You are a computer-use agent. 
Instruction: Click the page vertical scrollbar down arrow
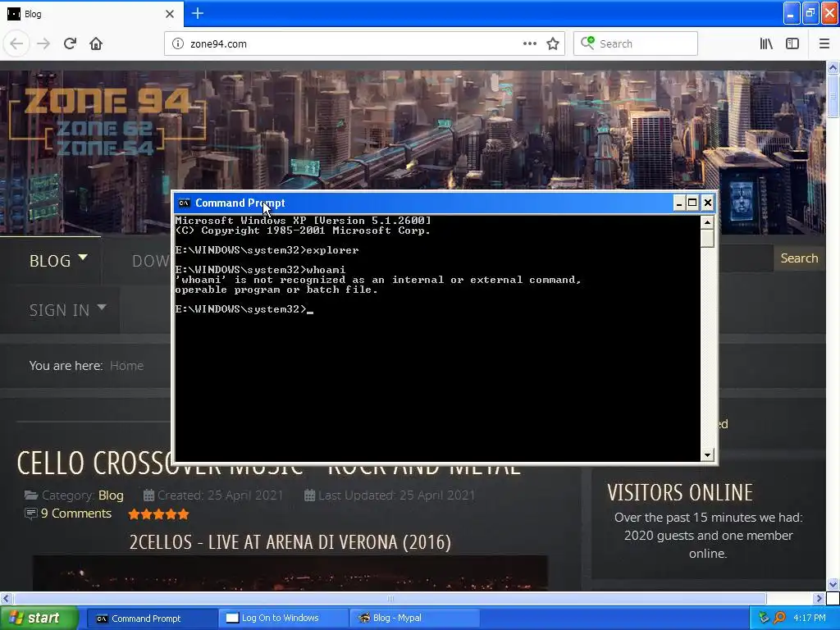click(833, 584)
